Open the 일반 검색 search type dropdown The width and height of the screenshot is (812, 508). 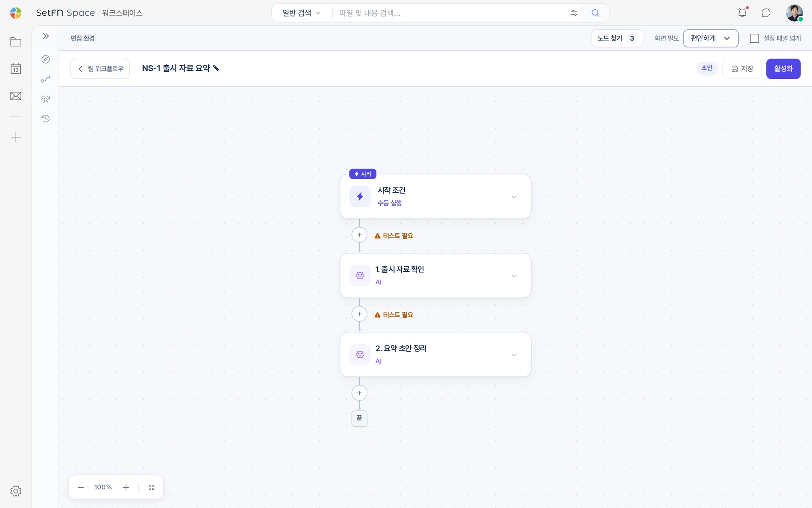coord(302,13)
